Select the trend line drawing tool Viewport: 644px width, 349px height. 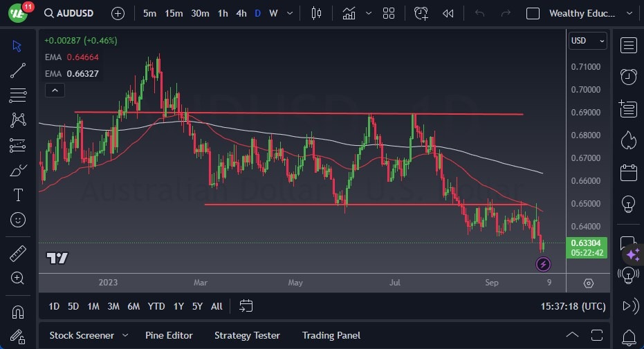pyautogui.click(x=18, y=70)
